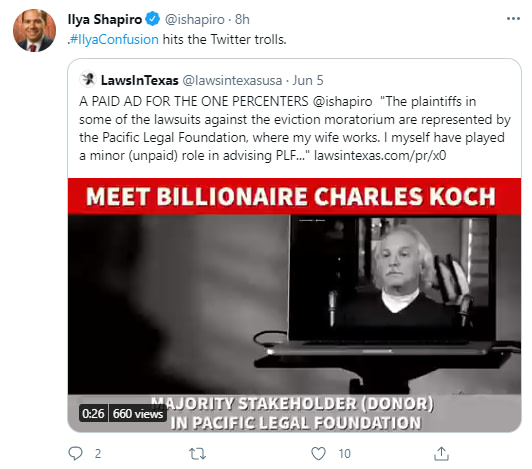Click the blue verified badge
This screenshot has width=532, height=469.
click(153, 19)
